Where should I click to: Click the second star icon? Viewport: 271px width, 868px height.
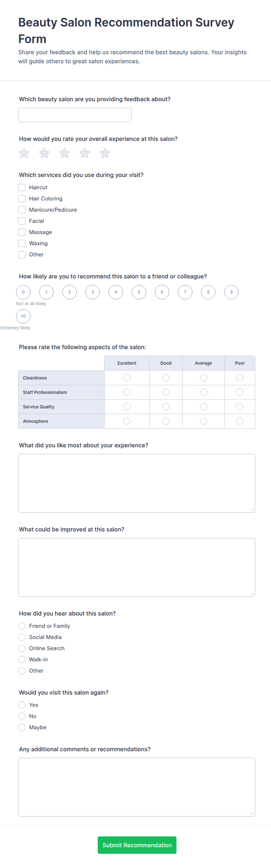44,153
